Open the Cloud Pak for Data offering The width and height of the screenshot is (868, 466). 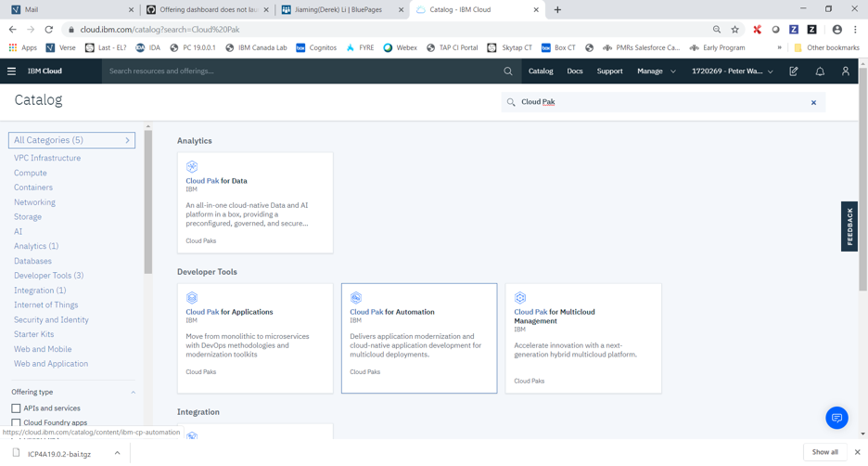point(255,202)
